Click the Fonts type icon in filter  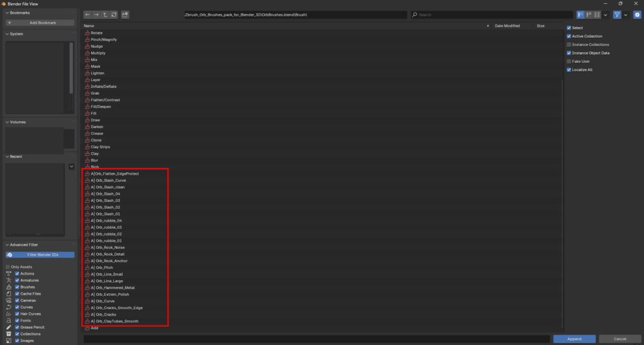pos(9,320)
